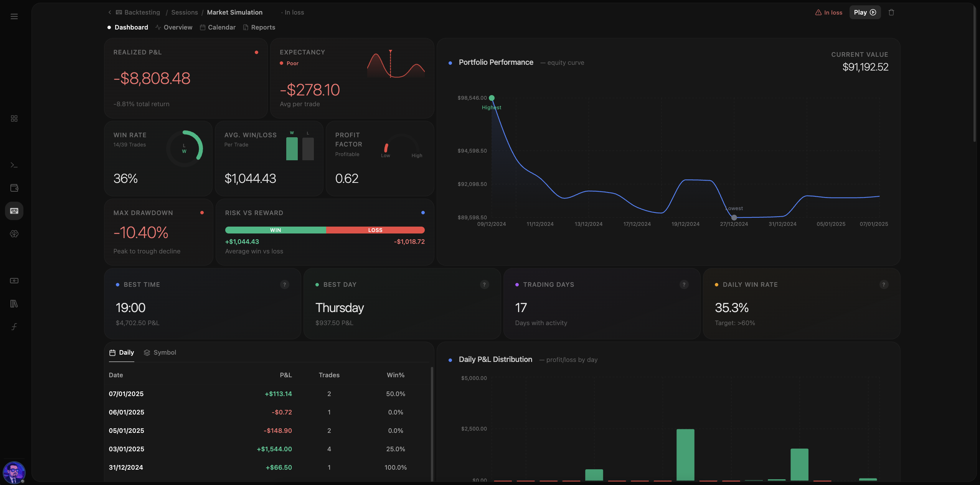Click the +$1,544.00 P&L value

coord(274,449)
